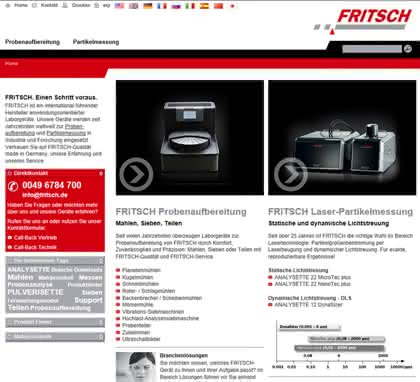The width and height of the screenshot is (420, 382).
Task: Click the Branchenlösungen person thumbnail
Action: coord(135,367)
